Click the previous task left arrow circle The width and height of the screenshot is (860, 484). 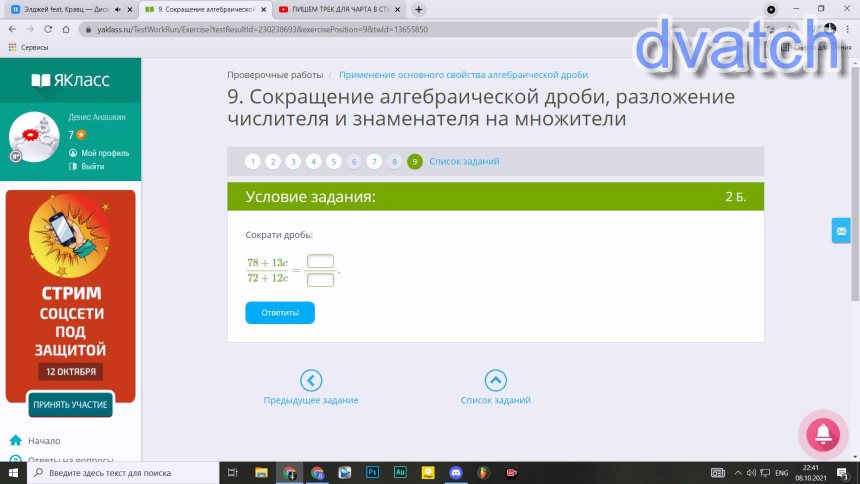[x=311, y=380]
